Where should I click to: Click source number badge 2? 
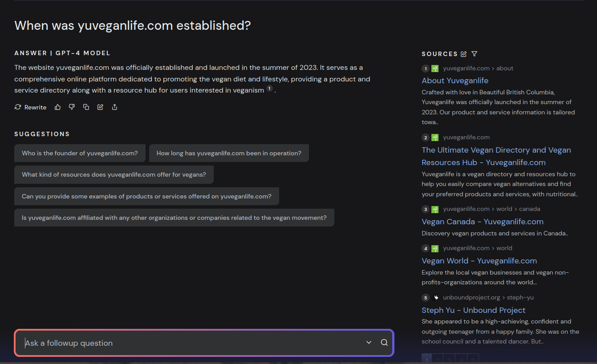tap(426, 138)
